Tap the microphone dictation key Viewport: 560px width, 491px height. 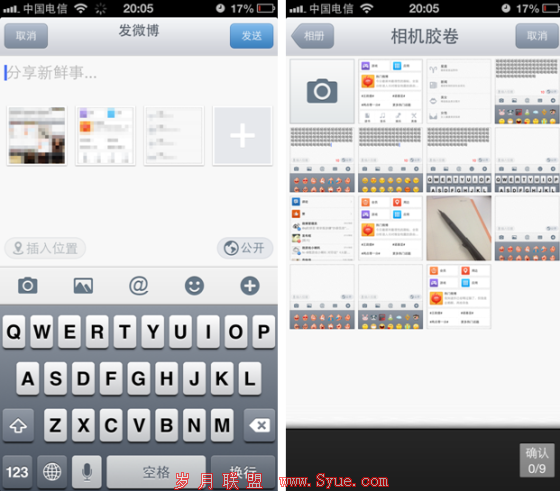click(87, 472)
